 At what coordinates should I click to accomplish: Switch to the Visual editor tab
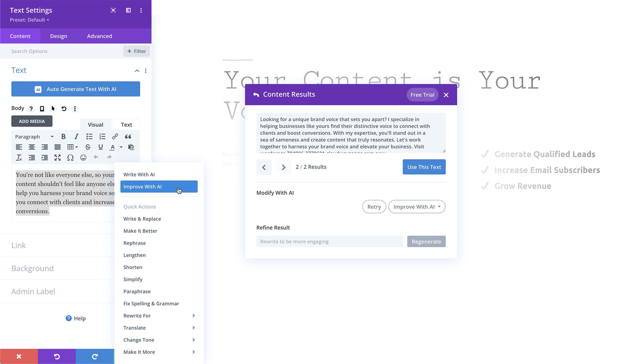click(95, 124)
